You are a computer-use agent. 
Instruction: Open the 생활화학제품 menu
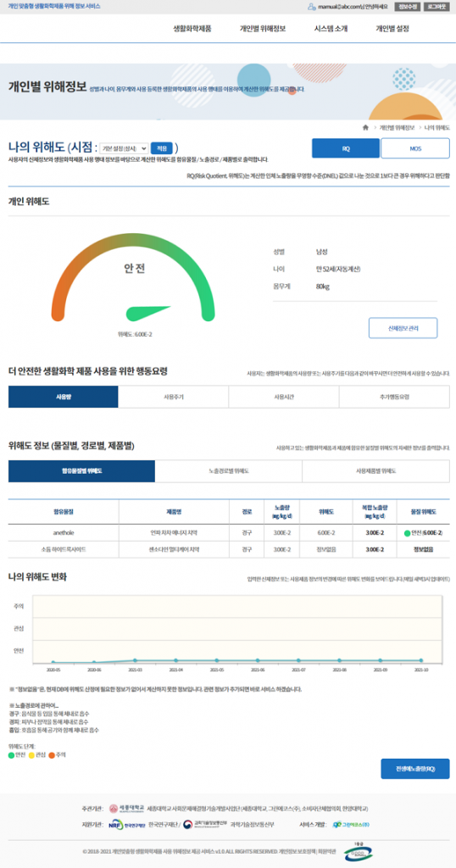192,29
